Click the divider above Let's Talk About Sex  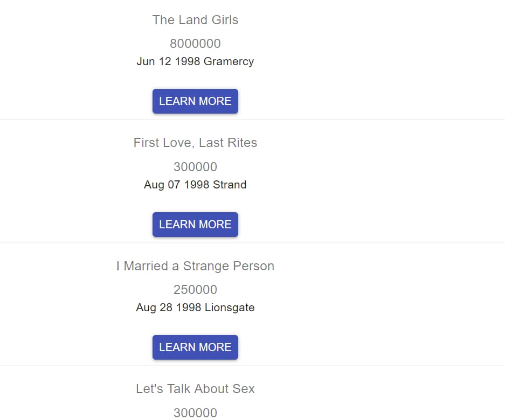(x=252, y=366)
